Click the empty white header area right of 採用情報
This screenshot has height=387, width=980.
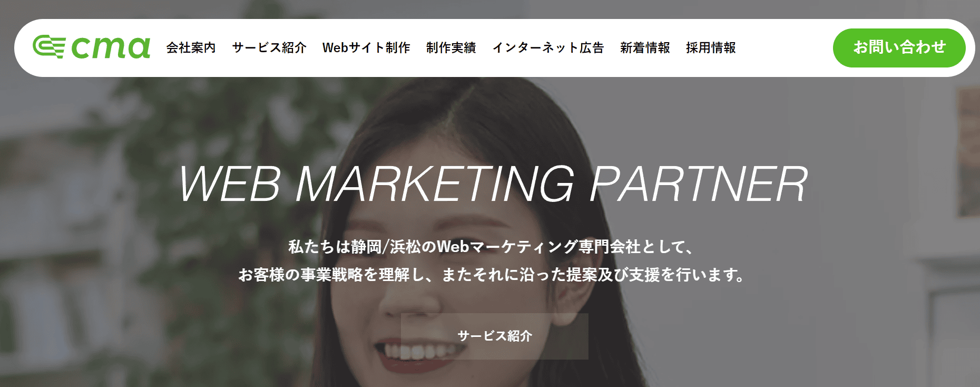pyautogui.click(x=784, y=47)
